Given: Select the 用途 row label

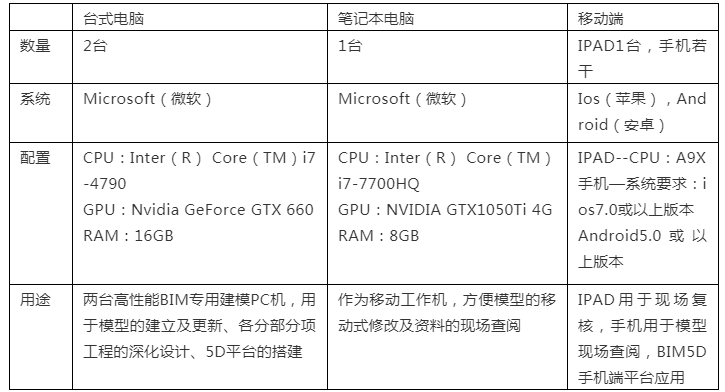Looking at the screenshot, I should tap(35, 300).
